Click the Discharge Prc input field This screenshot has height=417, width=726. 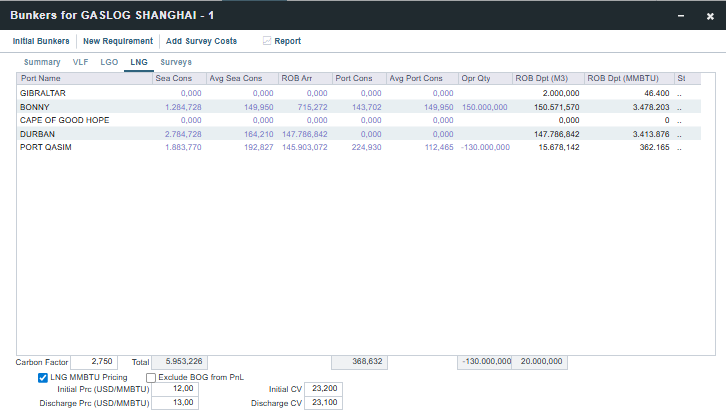click(x=175, y=402)
